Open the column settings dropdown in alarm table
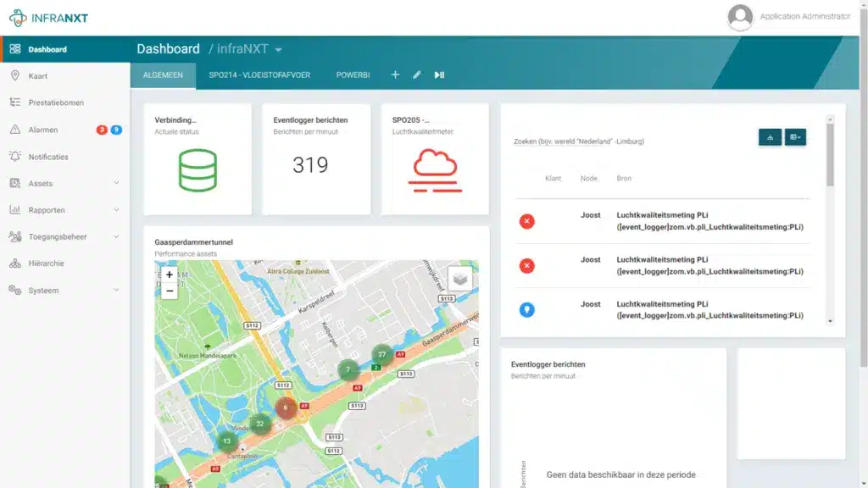 [795, 137]
